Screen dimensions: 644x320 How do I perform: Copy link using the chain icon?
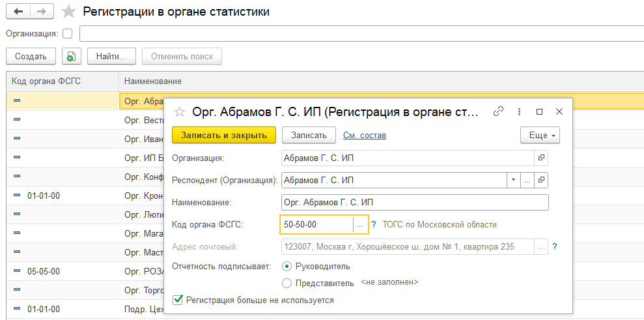coord(499,111)
